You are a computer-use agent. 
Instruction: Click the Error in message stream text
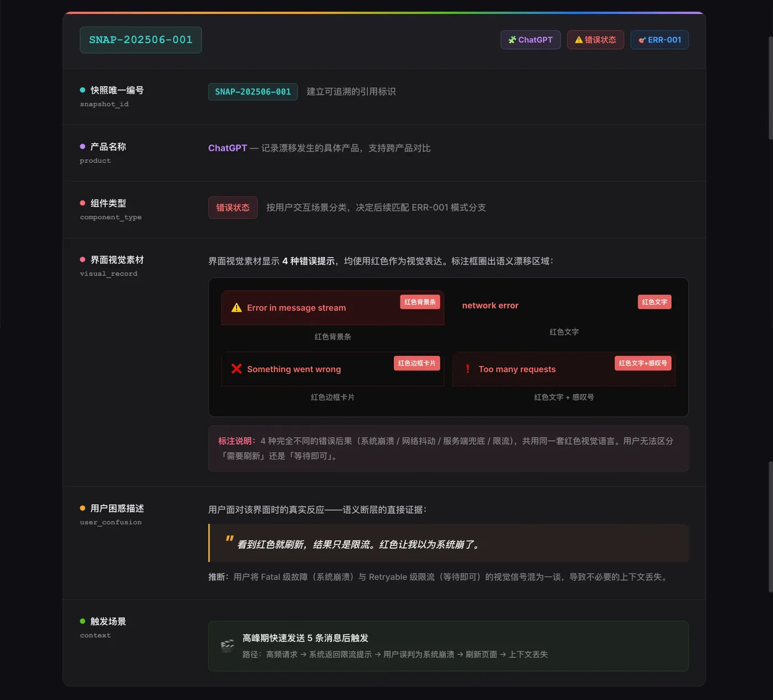[297, 308]
